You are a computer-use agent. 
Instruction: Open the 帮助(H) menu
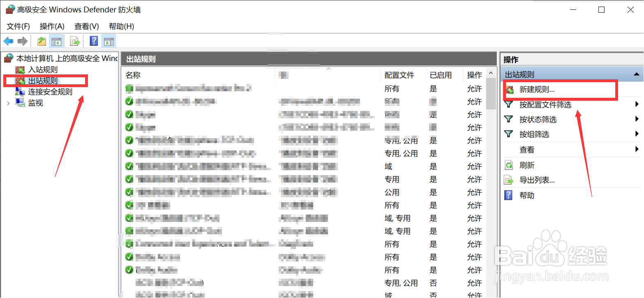(122, 26)
